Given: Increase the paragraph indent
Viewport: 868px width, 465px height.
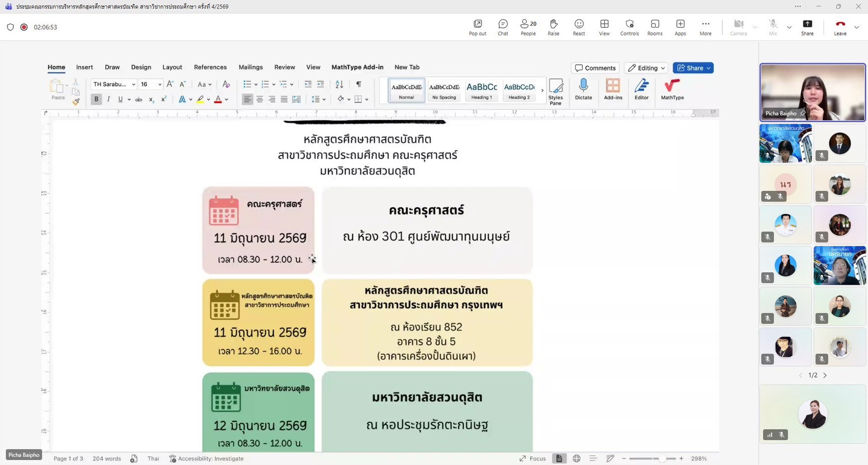Looking at the screenshot, I should [320, 84].
